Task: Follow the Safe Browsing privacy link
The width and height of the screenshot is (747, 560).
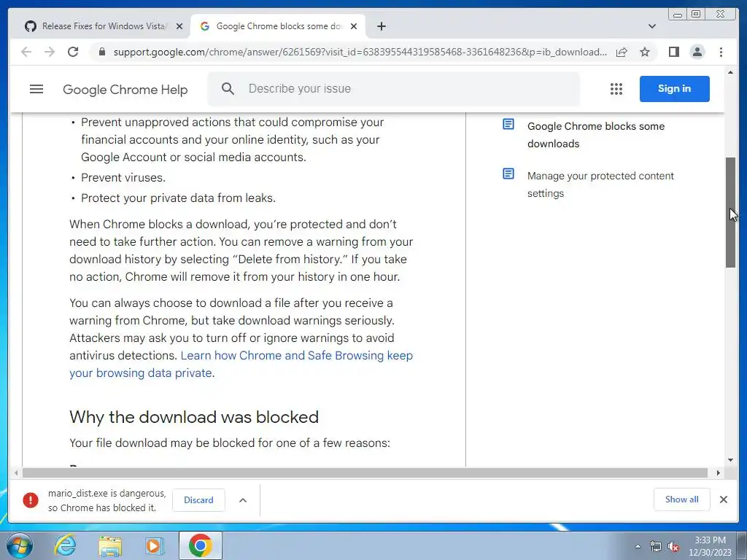Action: [x=296, y=356]
